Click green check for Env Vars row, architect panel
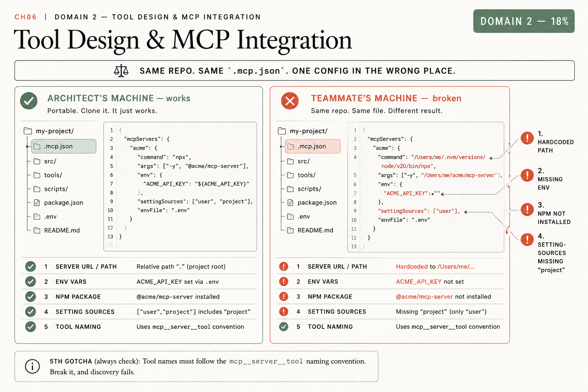 (31, 282)
